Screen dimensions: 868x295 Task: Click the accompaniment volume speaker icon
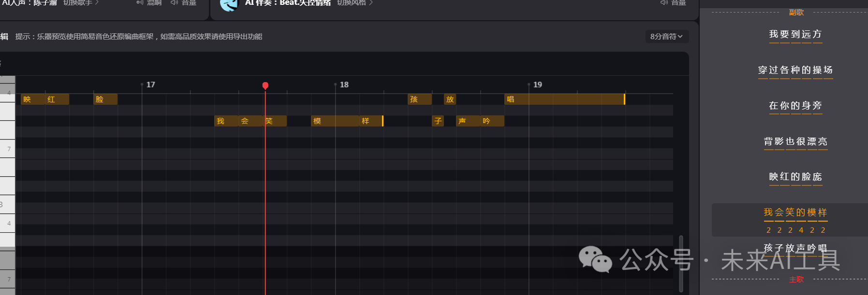click(x=664, y=3)
